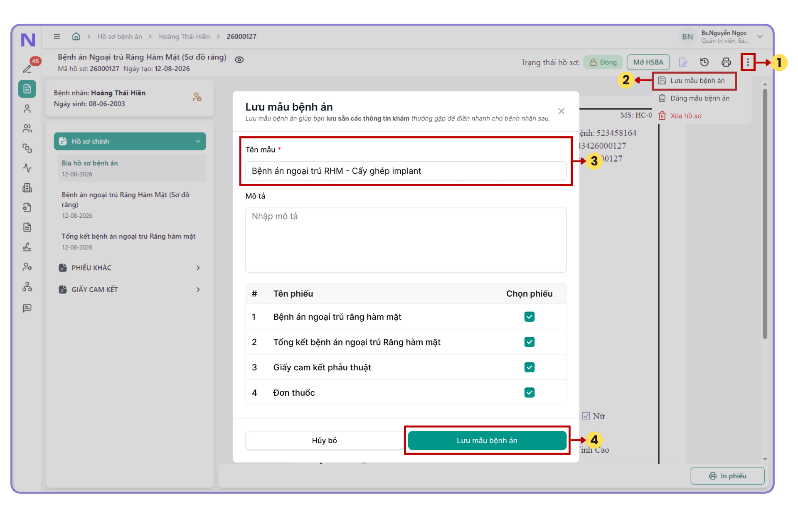Click the pulse activity icon in the sidebar

click(x=27, y=168)
